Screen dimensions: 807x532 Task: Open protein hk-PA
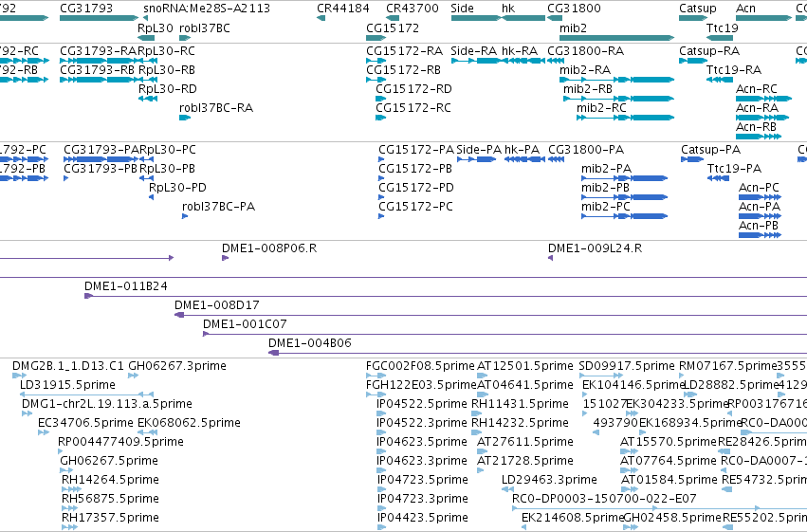click(522, 150)
